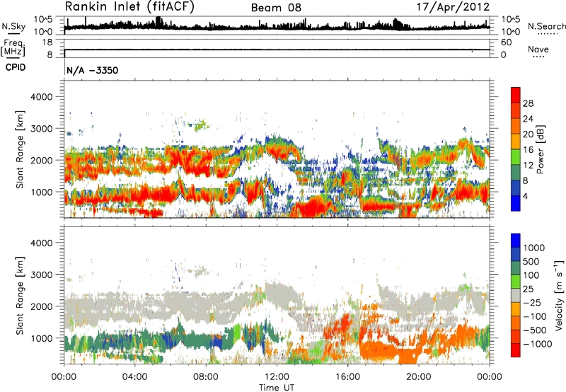Viewport: 566px width, 392px height.
Task: Click the 'Power [dB]' colorbar label
Action: coord(540,149)
